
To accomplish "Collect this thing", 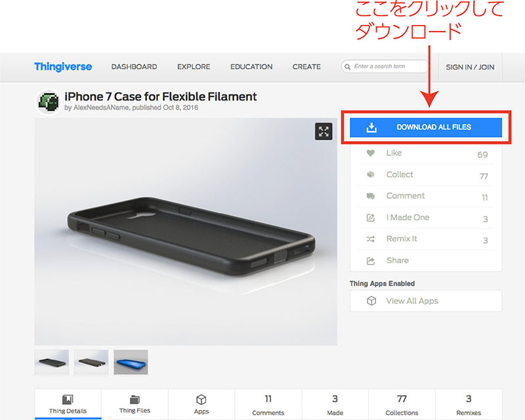I will pyautogui.click(x=425, y=175).
